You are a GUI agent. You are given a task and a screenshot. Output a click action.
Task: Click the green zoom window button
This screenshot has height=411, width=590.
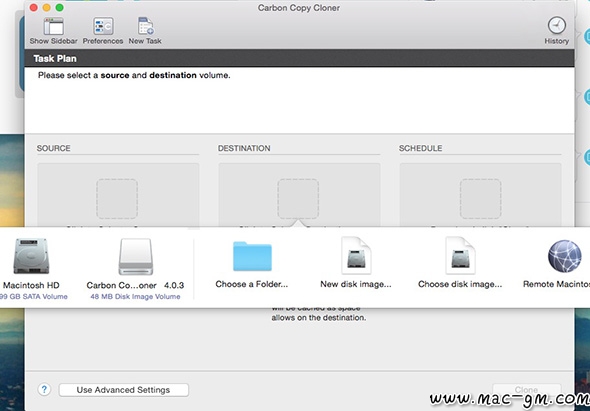pyautogui.click(x=59, y=8)
